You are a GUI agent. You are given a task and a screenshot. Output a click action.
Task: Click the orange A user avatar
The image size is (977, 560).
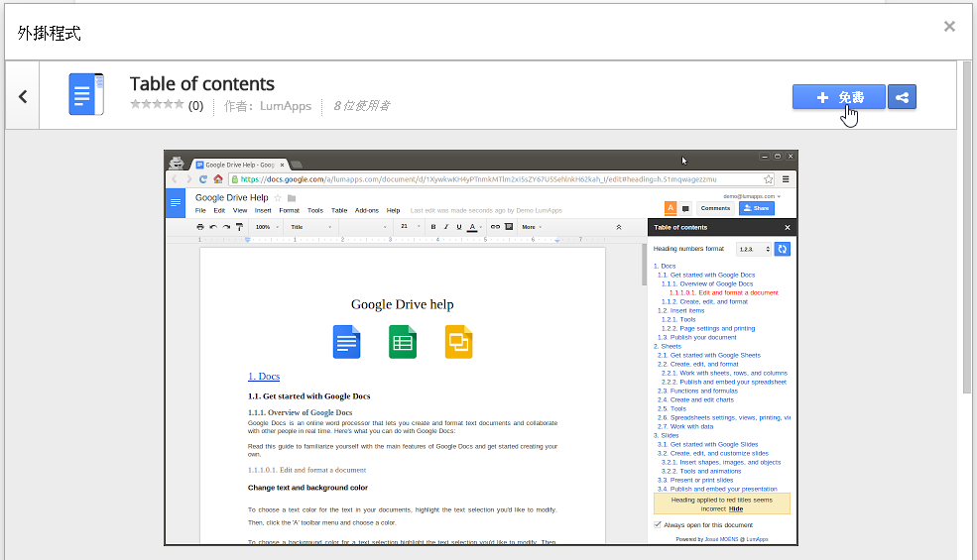[x=671, y=208]
